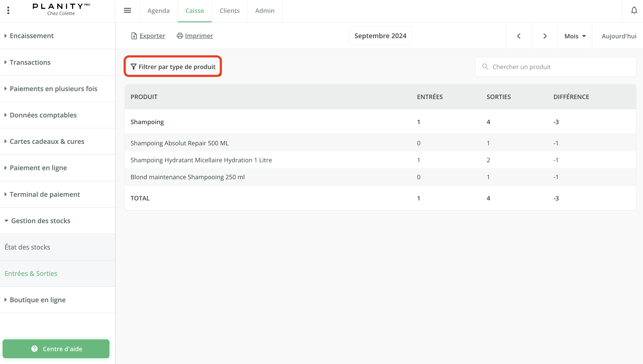The image size is (643, 364).
Task: Click the printer icon
Action: 180,36
